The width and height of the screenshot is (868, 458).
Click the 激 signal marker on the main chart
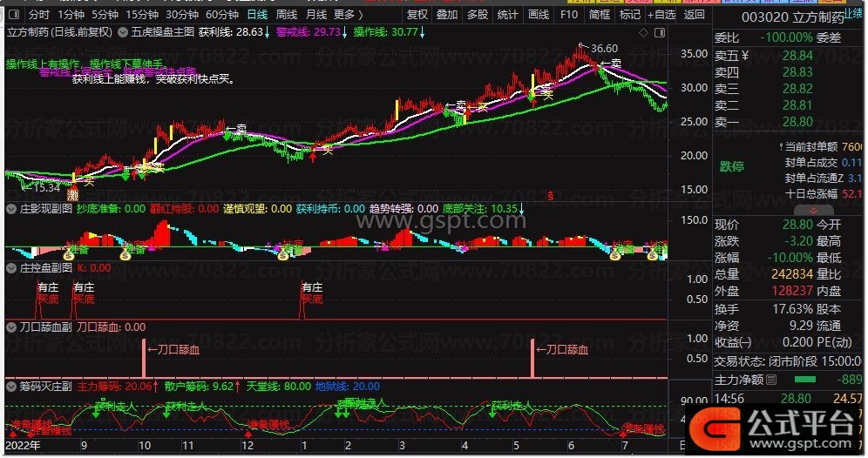(x=72, y=194)
